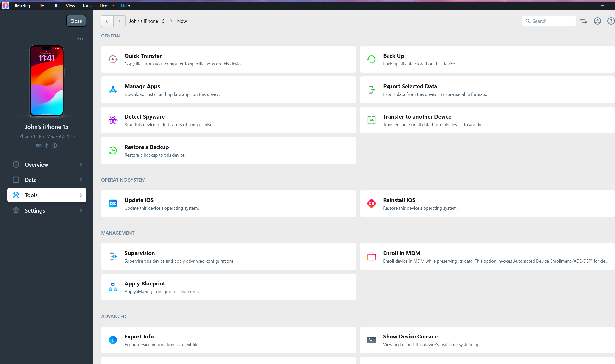Open the Edit menu
The width and height of the screenshot is (615, 364).
(55, 6)
